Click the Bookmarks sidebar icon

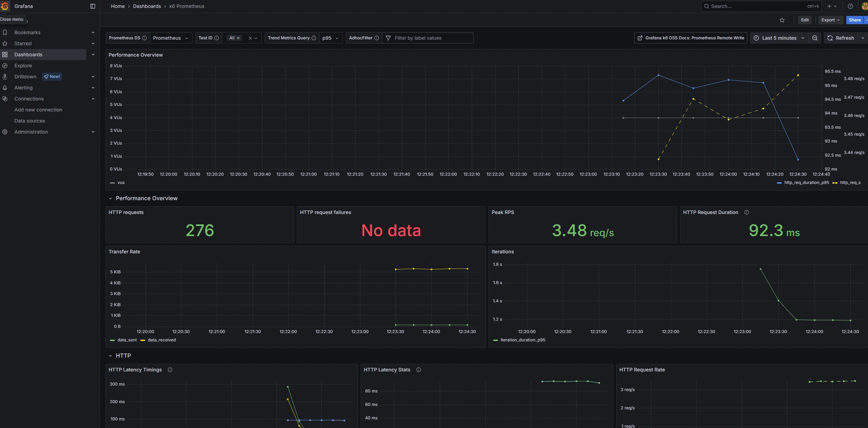pos(5,32)
